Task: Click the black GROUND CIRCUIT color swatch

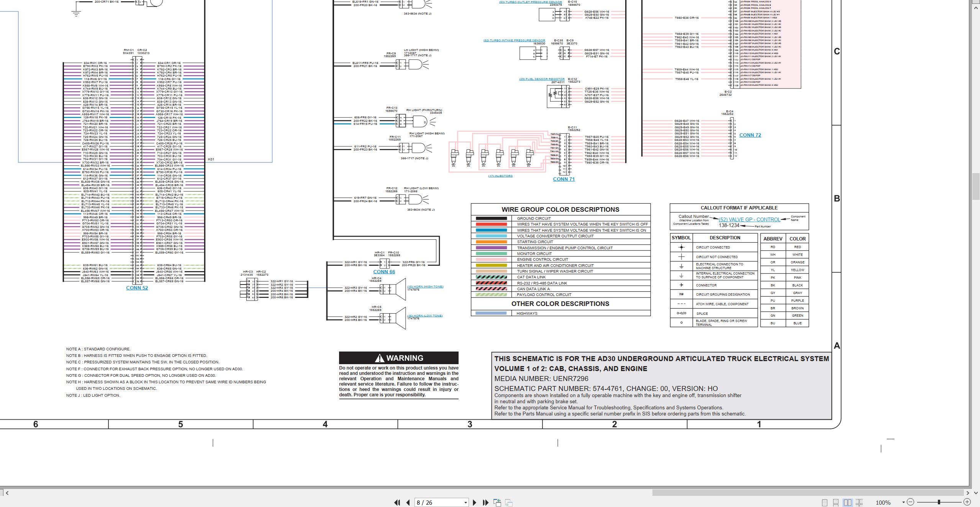Action: tap(491, 219)
